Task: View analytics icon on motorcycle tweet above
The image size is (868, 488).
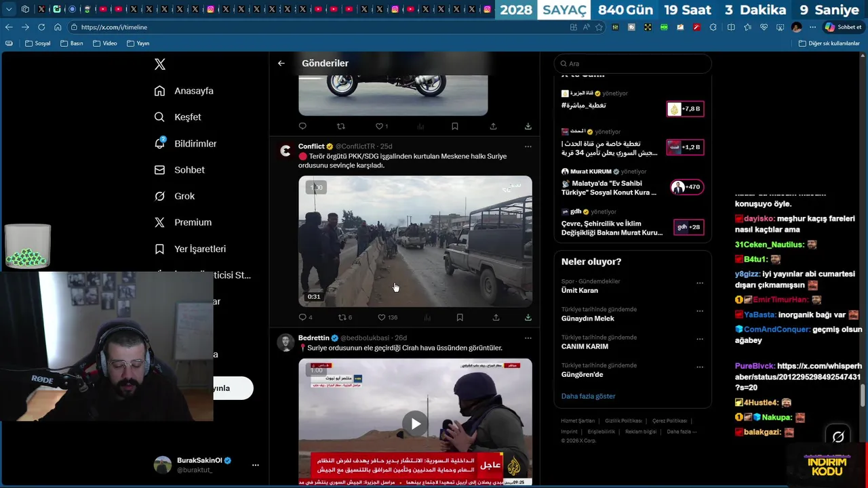Action: point(420,126)
